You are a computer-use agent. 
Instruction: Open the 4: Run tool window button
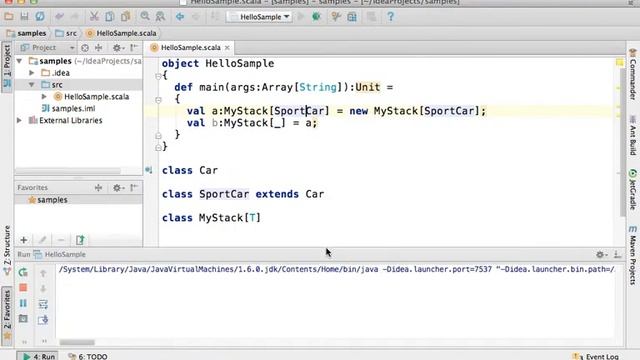38,356
